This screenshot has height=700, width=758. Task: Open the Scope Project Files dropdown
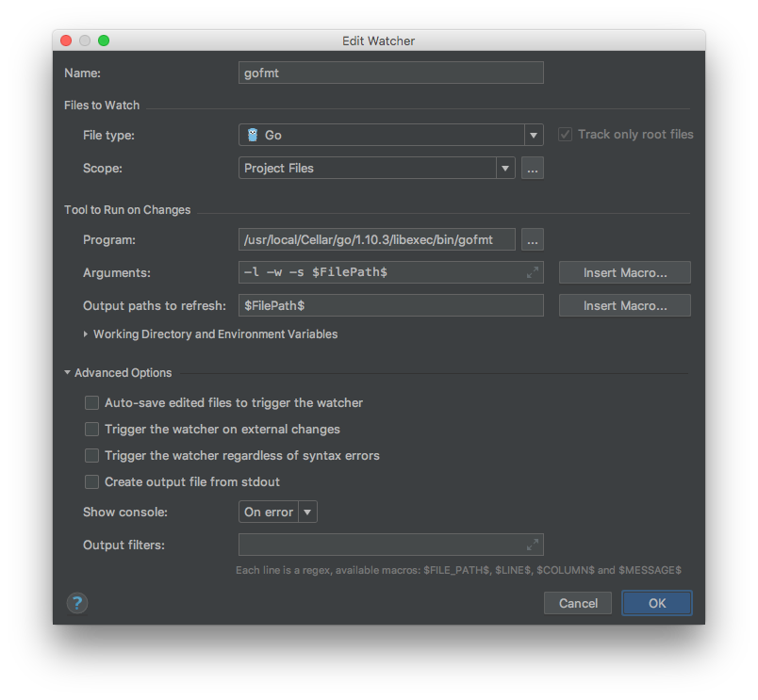376,168
